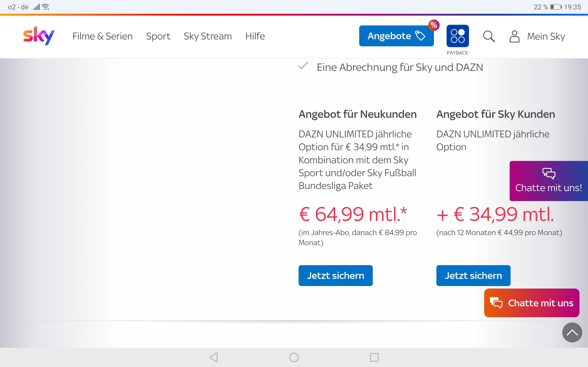This screenshot has height=367, width=588.
Task: Open the Sky logo home page
Action: point(39,36)
